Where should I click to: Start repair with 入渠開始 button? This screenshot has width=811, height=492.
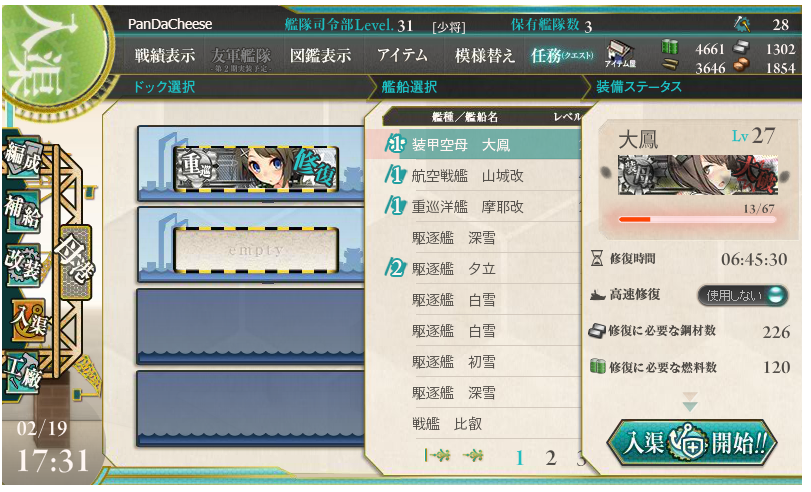tap(692, 443)
